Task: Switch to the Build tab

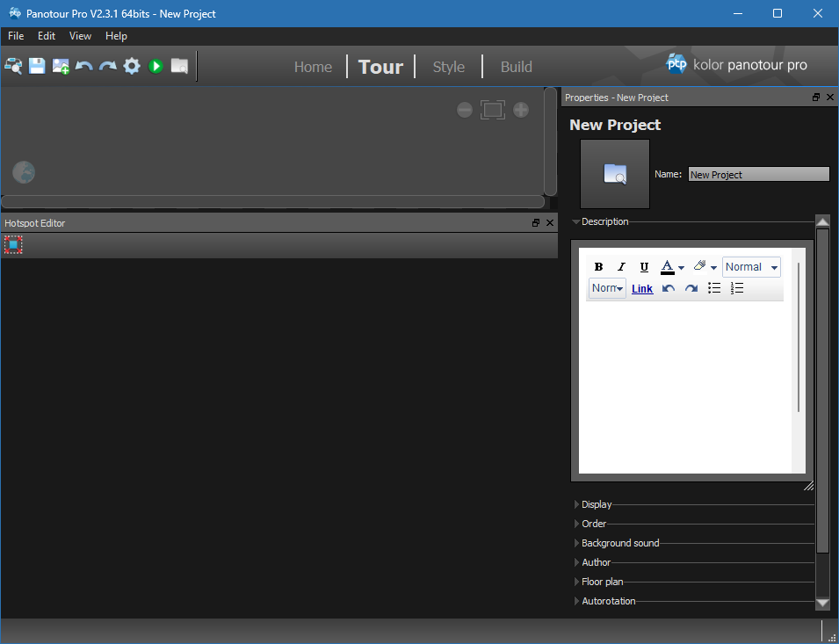Action: click(x=517, y=67)
